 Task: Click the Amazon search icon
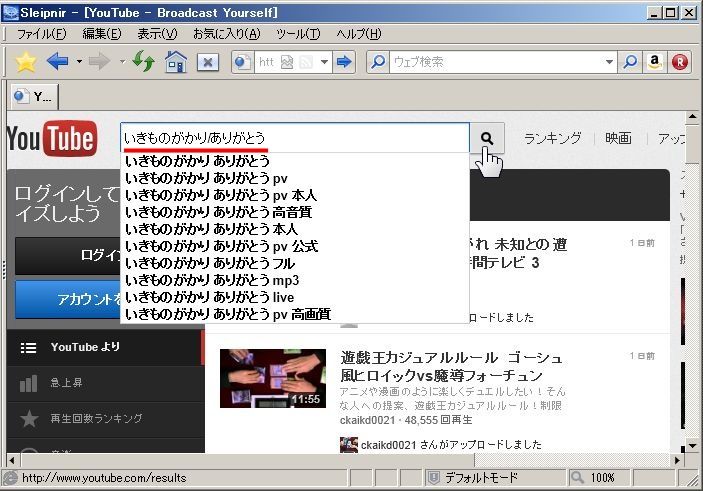655,62
